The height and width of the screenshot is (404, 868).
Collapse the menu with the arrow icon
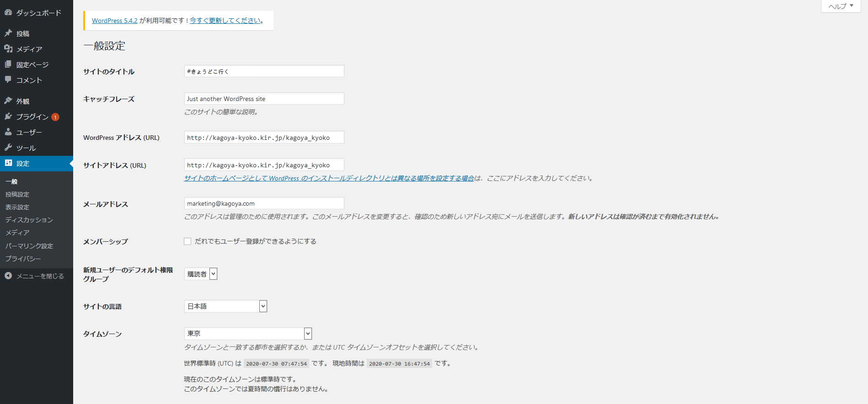point(8,276)
